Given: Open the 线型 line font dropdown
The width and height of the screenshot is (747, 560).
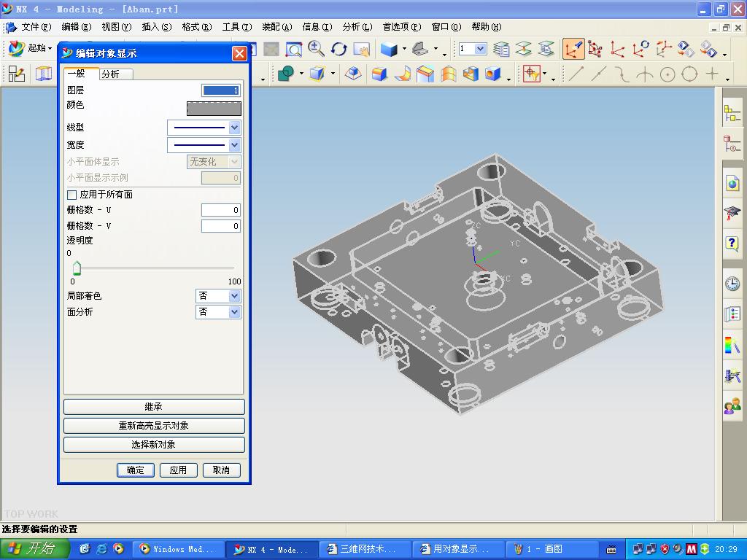Looking at the screenshot, I should click(234, 128).
